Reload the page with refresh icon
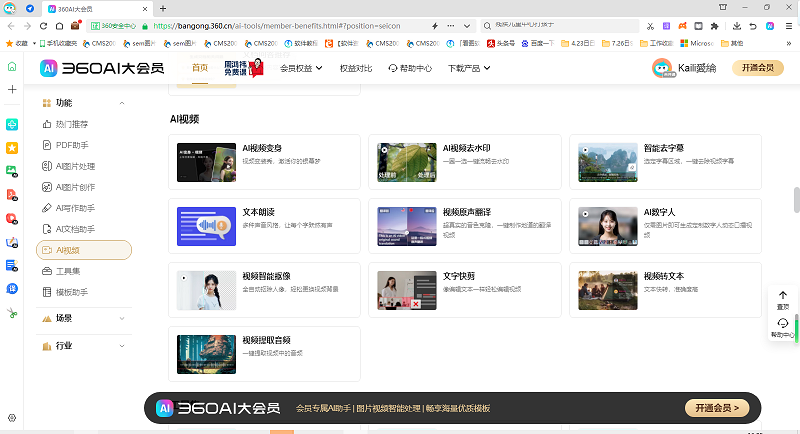The image size is (800, 434). point(43,26)
